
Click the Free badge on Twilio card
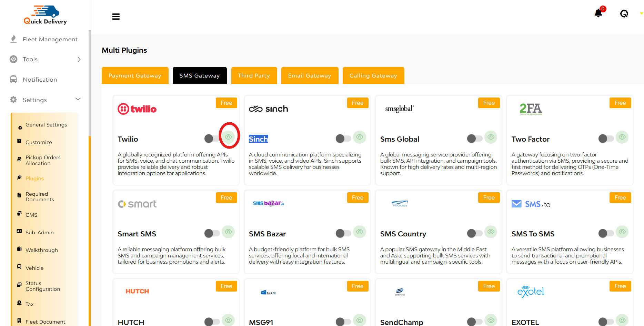coord(227,103)
